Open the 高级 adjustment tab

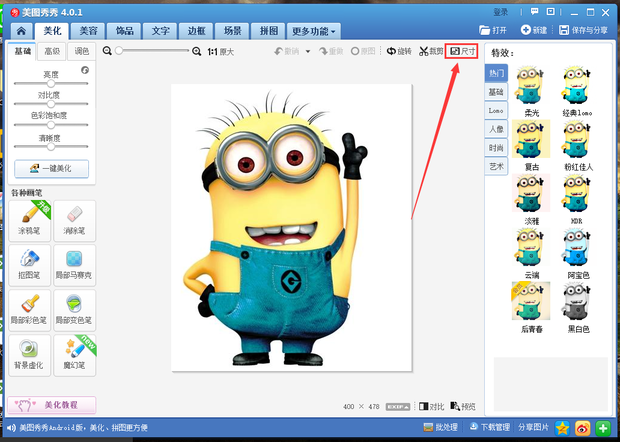coord(52,51)
